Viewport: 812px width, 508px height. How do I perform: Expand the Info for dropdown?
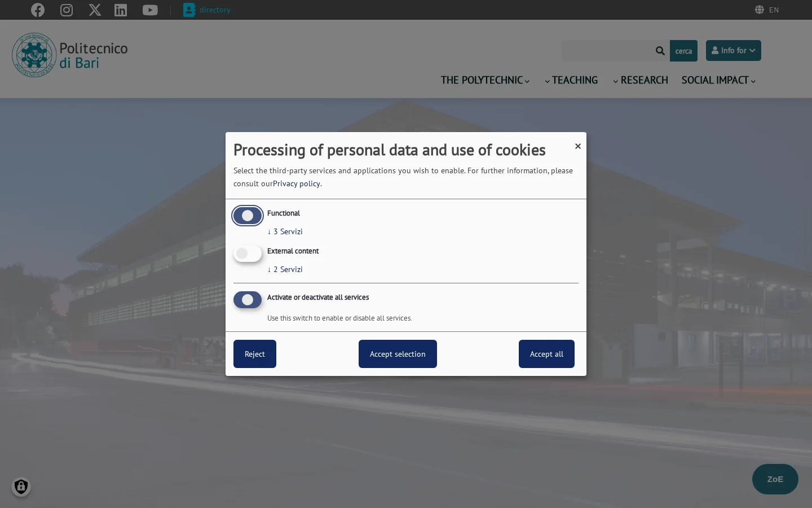point(734,50)
